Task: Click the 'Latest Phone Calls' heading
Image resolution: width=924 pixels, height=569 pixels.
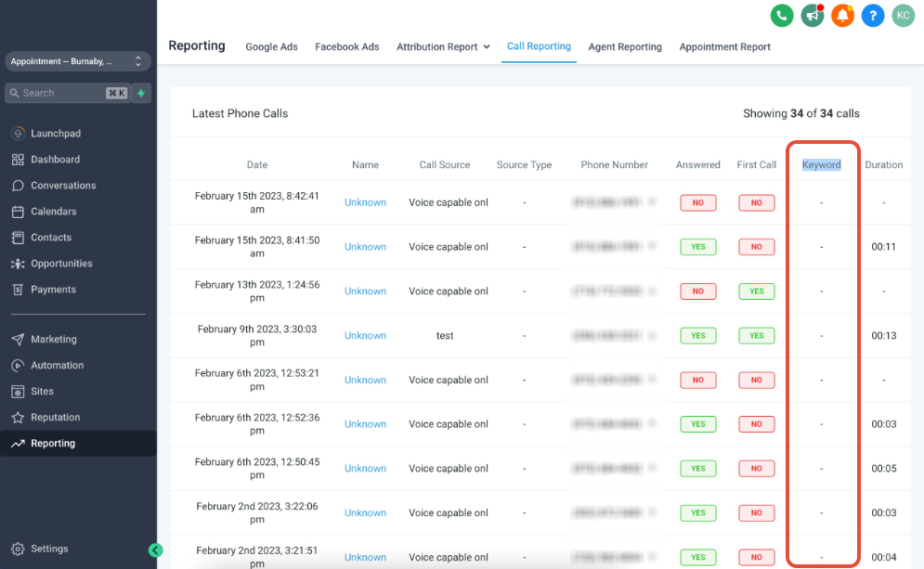Action: [240, 113]
